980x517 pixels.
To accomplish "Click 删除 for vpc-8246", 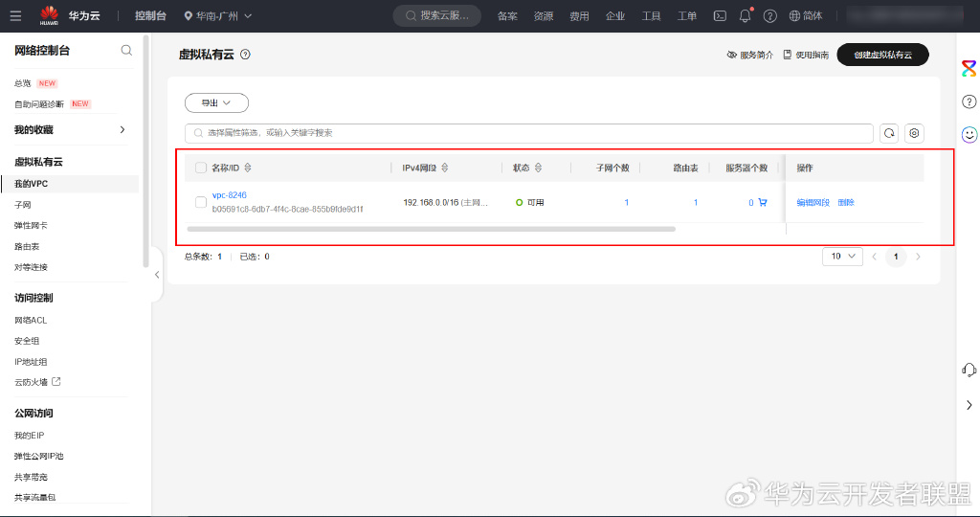I will (x=846, y=202).
